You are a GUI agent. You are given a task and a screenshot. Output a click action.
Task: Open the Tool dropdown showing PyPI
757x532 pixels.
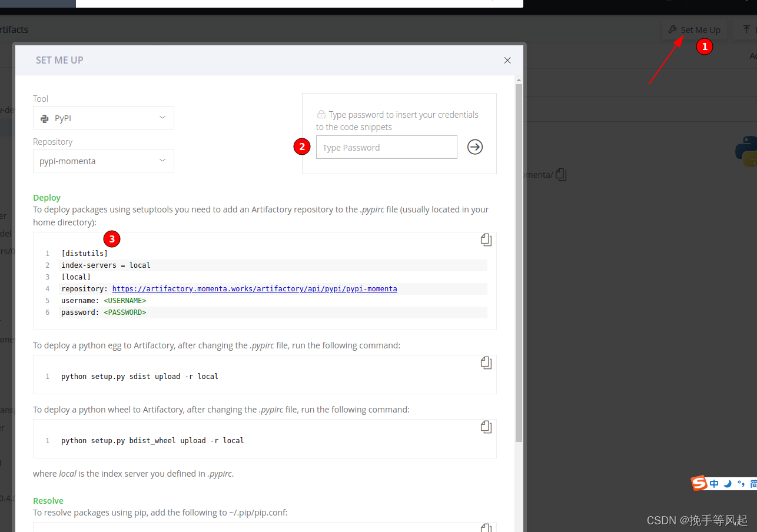pos(104,118)
